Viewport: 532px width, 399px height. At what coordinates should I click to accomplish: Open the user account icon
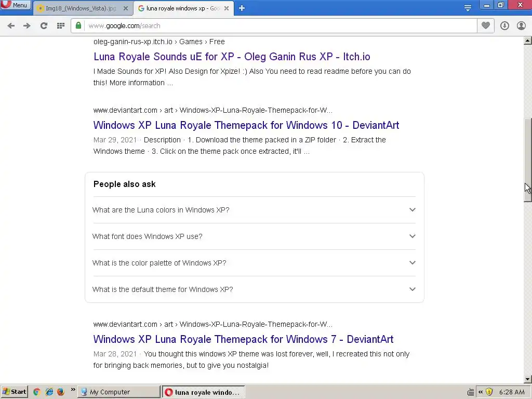pos(521,26)
